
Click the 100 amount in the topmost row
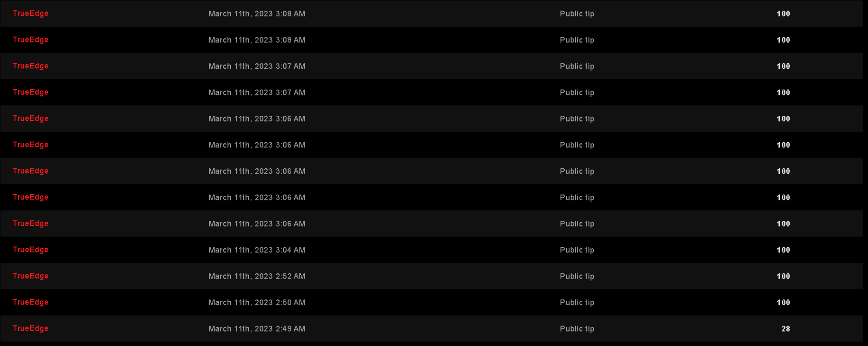click(x=783, y=14)
